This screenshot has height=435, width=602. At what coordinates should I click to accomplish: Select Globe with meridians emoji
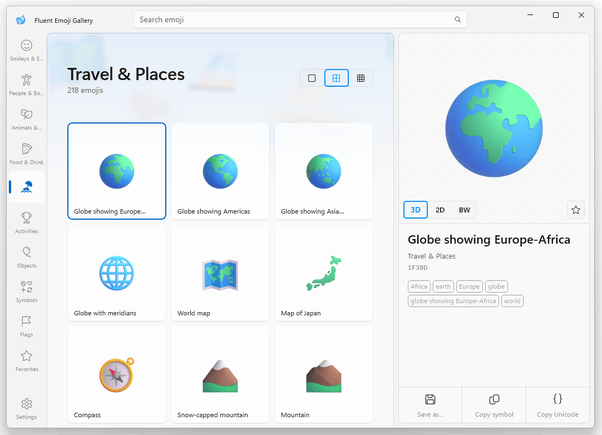tap(117, 273)
